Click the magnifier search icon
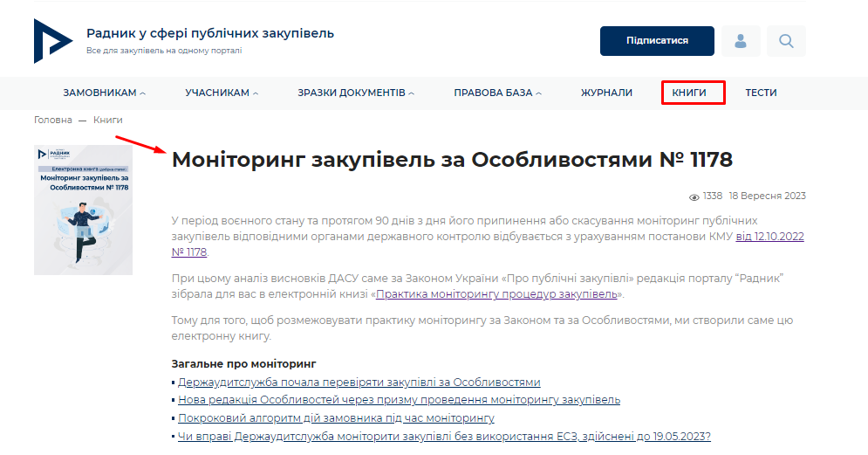The width and height of the screenshot is (868, 455). pos(786,41)
